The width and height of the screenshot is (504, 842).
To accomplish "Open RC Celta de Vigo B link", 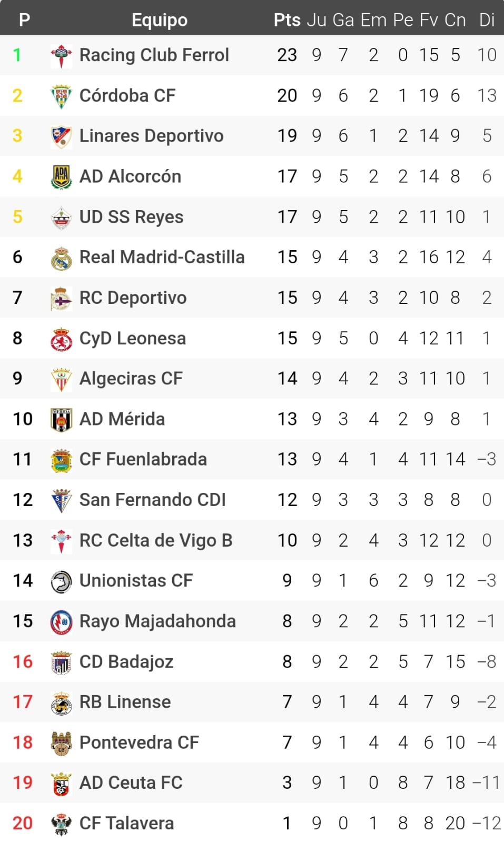I will [155, 540].
